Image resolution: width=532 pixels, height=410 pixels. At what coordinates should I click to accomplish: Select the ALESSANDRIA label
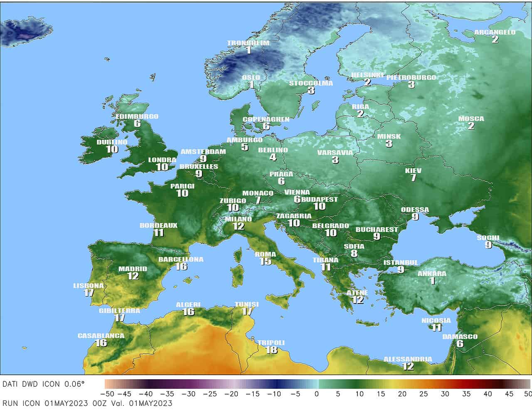(408, 359)
